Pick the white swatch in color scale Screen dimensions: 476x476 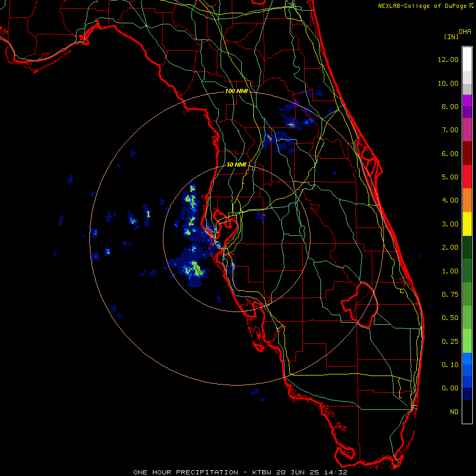click(467, 59)
